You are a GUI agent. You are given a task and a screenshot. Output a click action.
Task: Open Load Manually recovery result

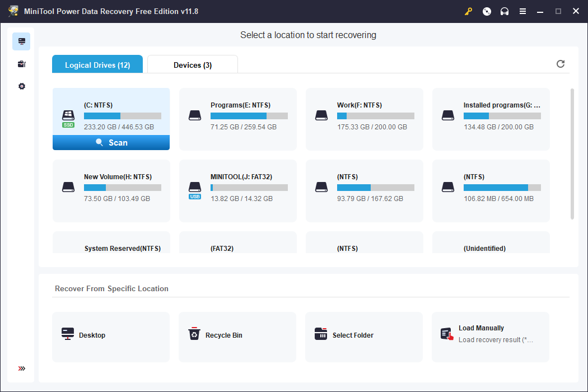pos(491,337)
